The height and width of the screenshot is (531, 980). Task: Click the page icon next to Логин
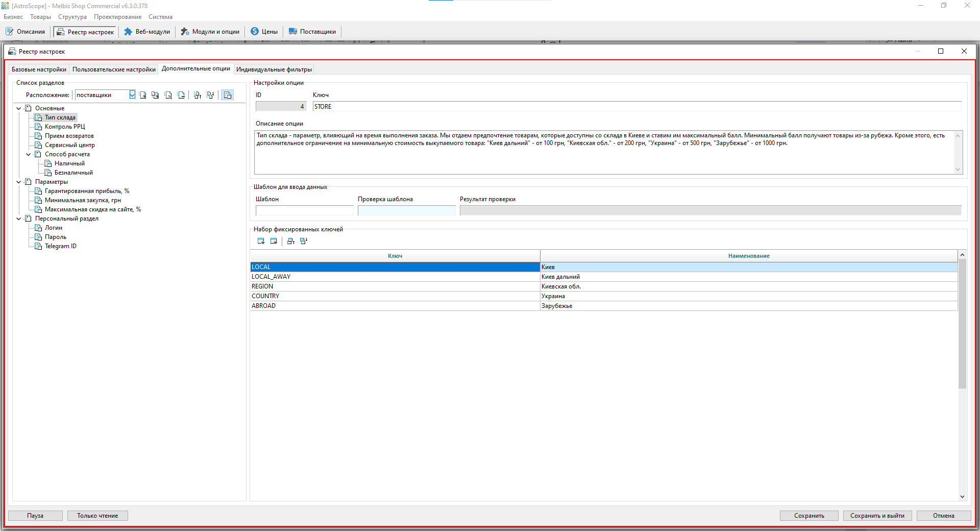tap(38, 228)
